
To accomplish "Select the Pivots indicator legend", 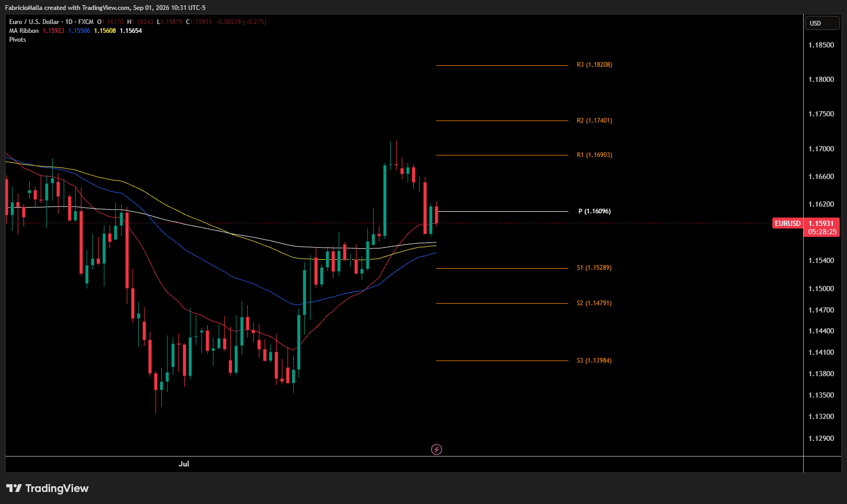I will 18,40.
